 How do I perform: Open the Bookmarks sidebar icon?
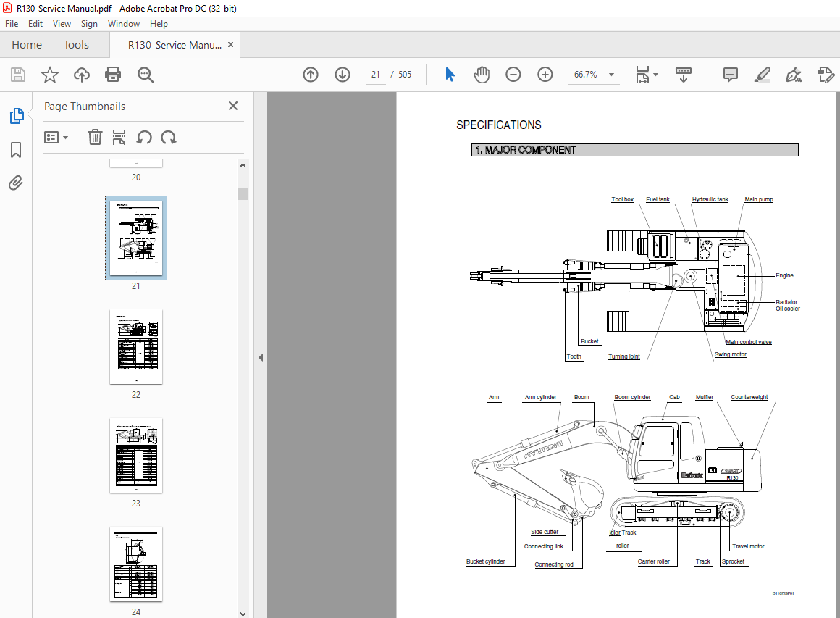(x=16, y=149)
